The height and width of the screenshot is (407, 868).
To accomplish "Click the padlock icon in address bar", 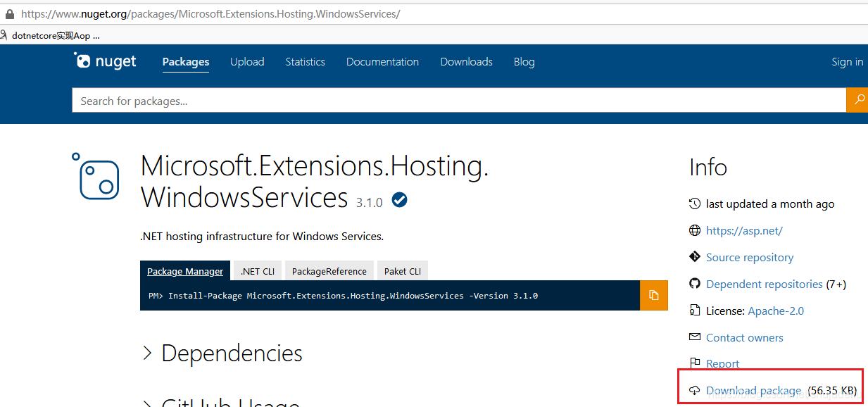I will (x=9, y=13).
